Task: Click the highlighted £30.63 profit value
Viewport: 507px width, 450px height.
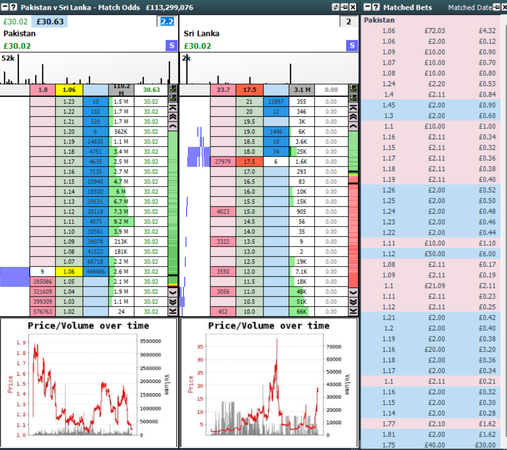Action: 50,22
